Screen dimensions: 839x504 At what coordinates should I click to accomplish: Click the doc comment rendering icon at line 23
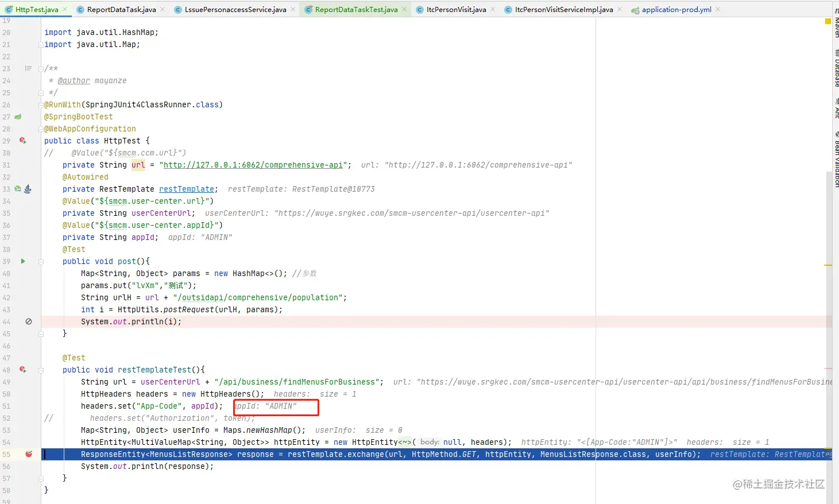click(28, 68)
